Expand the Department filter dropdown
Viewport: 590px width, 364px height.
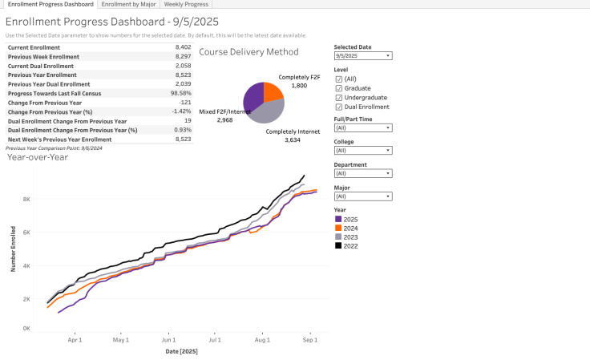click(363, 173)
